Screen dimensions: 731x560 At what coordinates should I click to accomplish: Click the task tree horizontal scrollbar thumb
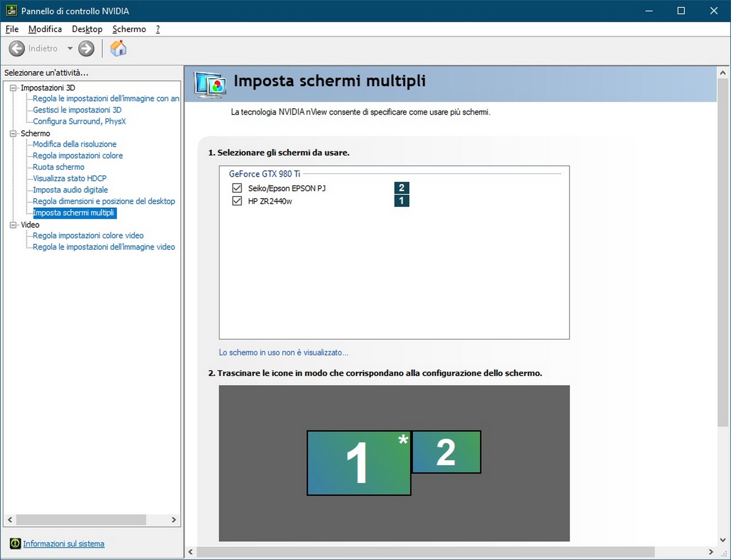(81, 520)
